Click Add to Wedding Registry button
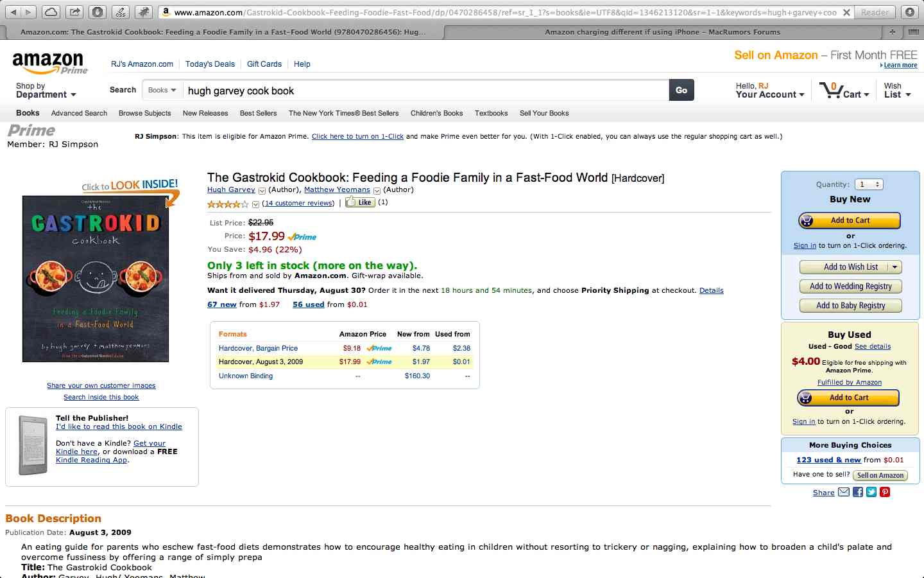Screen dimensions: 924x578 click(850, 286)
